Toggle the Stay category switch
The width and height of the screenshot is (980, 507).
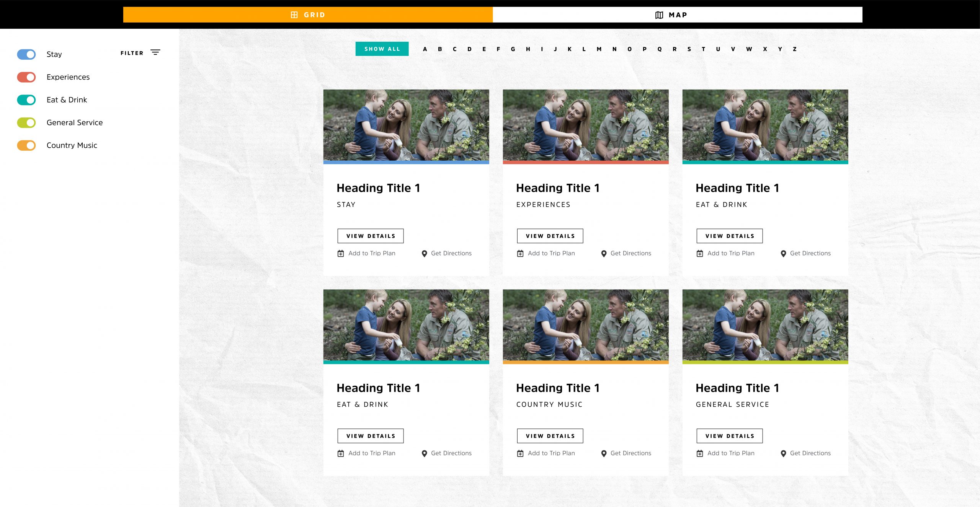pyautogui.click(x=26, y=54)
